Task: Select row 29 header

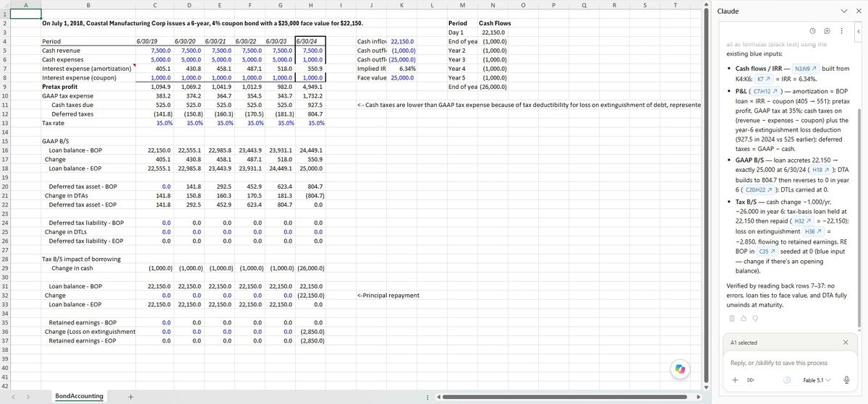Action: 4,268
